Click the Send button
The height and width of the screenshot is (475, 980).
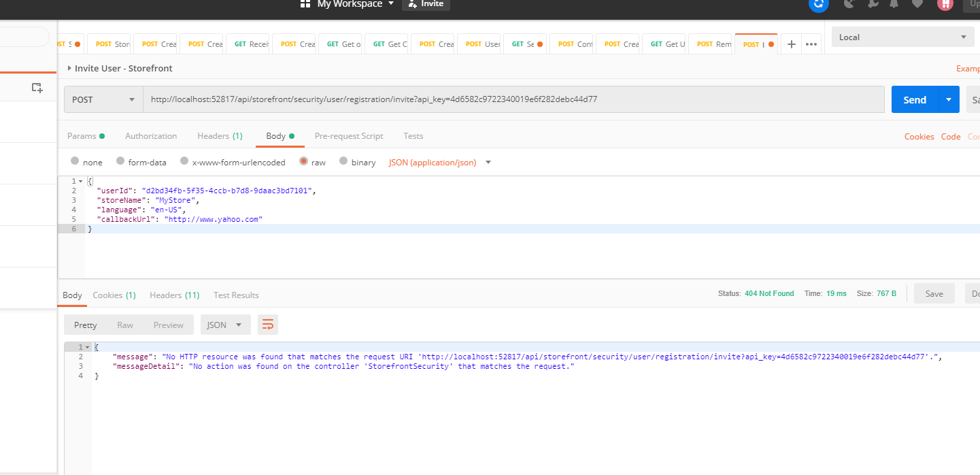pyautogui.click(x=915, y=99)
